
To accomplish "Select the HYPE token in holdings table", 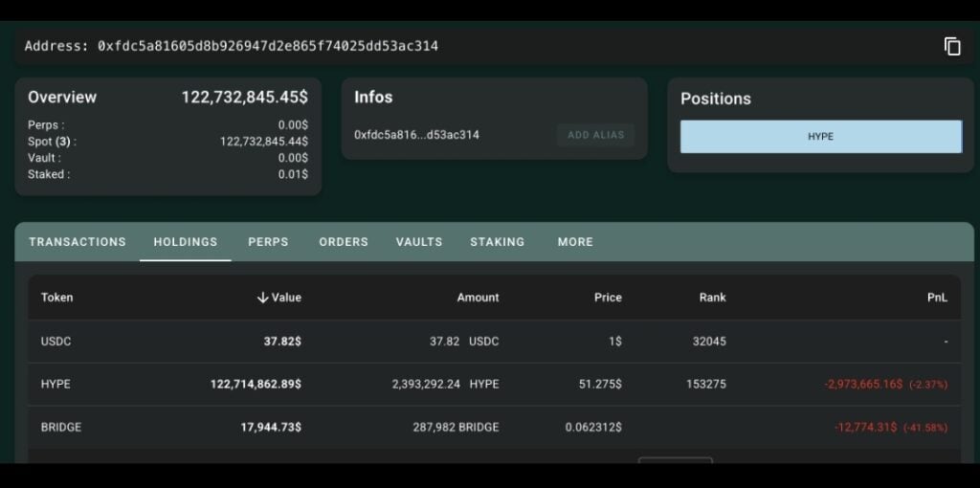I will point(56,384).
